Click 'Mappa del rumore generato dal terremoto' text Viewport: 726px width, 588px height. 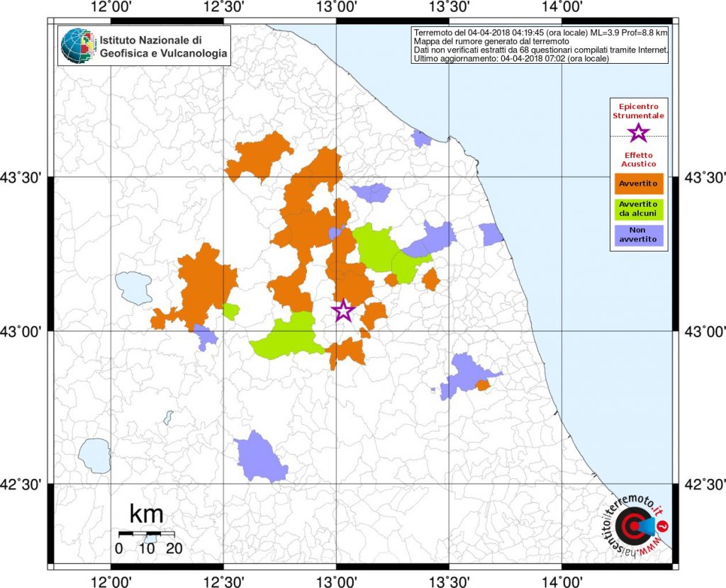tap(492, 42)
